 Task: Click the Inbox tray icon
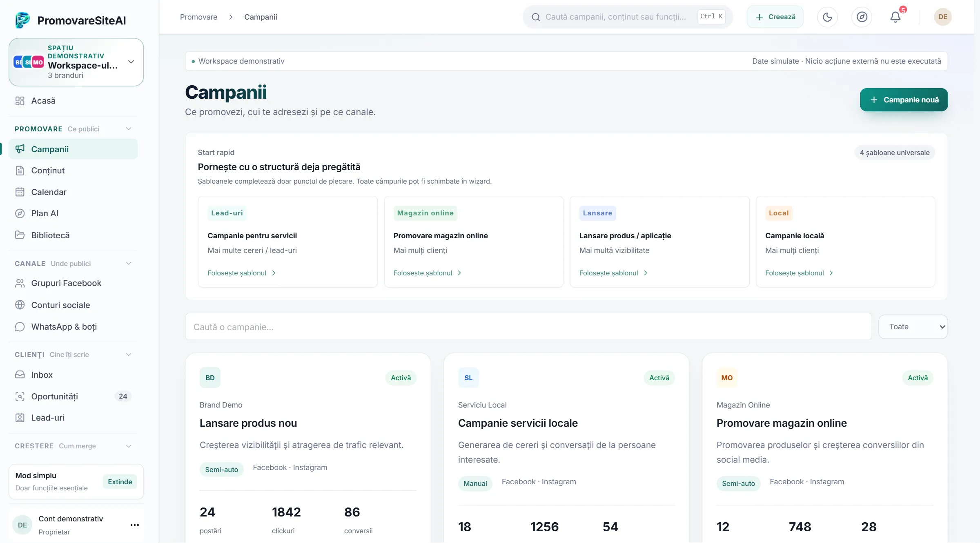pos(20,375)
